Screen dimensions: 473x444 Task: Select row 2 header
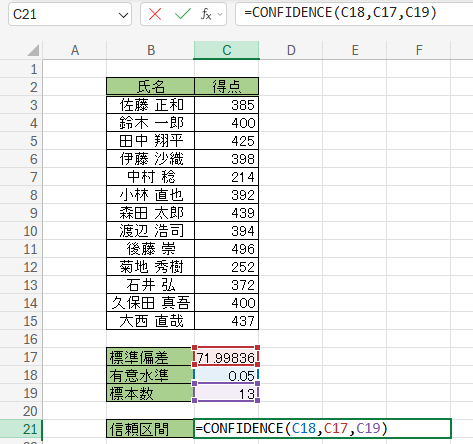coord(21,87)
